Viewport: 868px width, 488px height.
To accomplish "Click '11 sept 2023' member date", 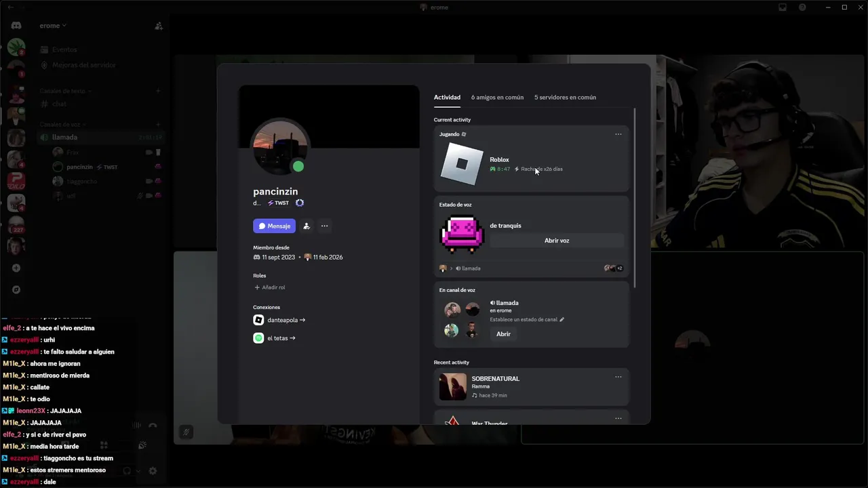I will pyautogui.click(x=278, y=258).
